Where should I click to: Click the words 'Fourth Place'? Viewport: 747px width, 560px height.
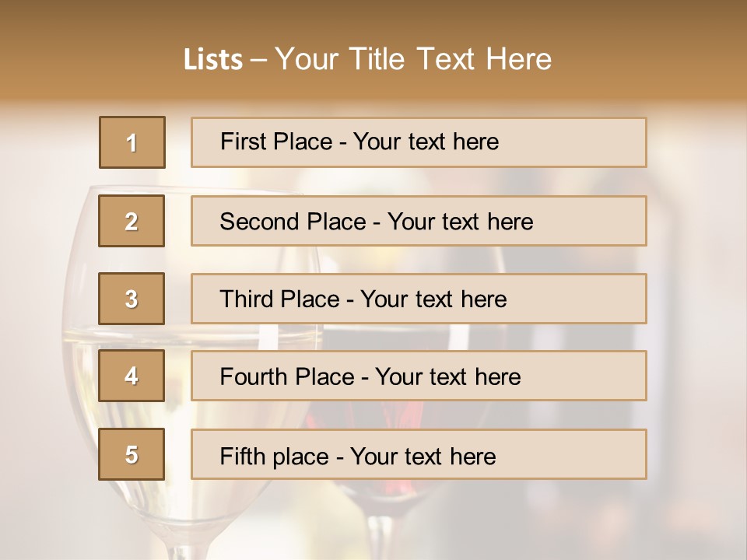(x=287, y=376)
